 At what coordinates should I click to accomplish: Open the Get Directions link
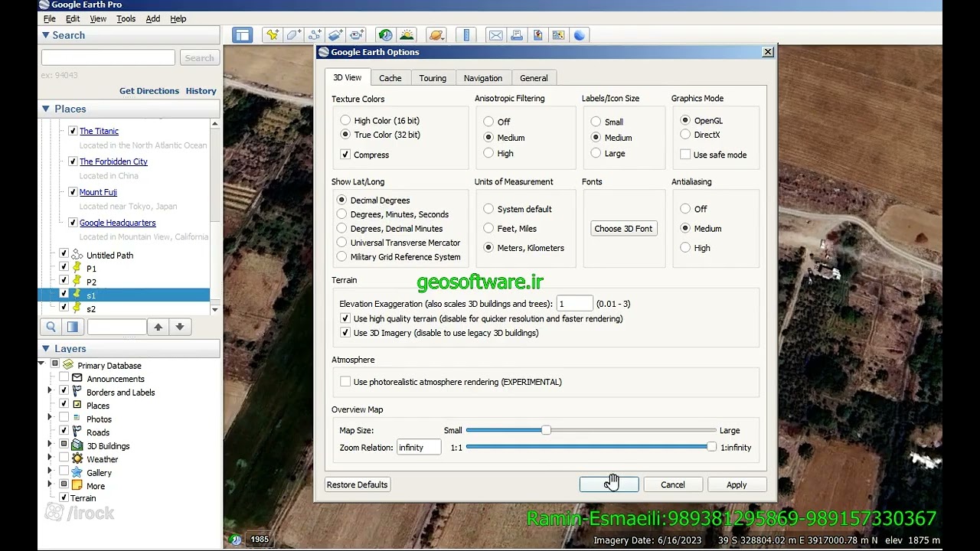point(149,90)
